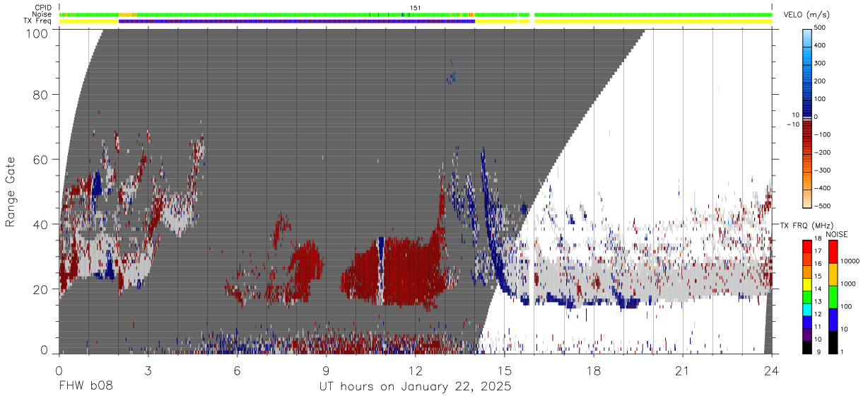Click the blue 11-12 MHz frequency swatch
The height and width of the screenshot is (401, 868).
coord(807,322)
